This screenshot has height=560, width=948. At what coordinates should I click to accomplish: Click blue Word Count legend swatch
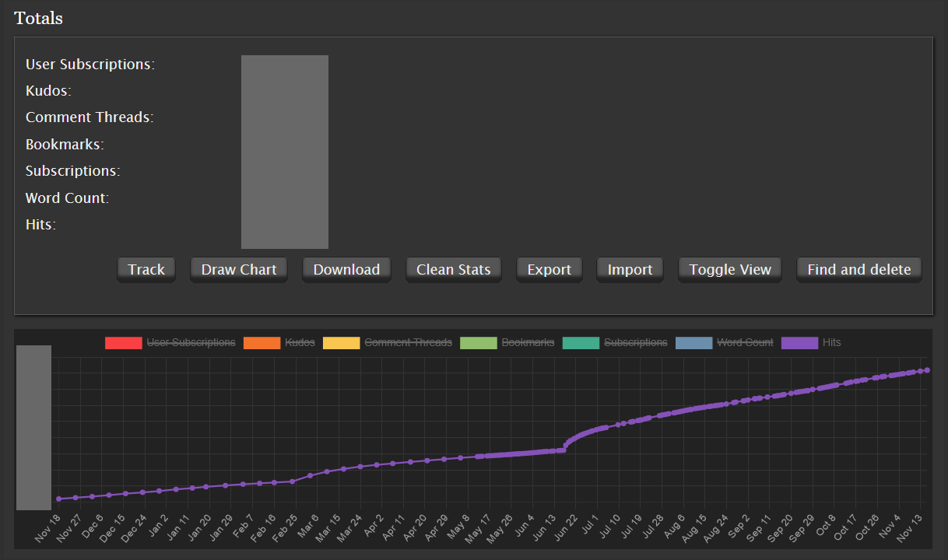[x=693, y=343]
